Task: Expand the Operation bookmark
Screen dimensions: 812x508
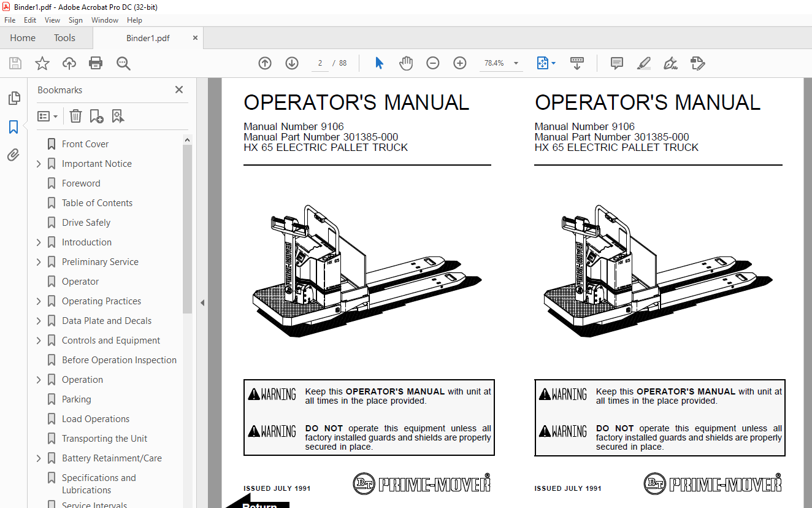Action: (39, 380)
